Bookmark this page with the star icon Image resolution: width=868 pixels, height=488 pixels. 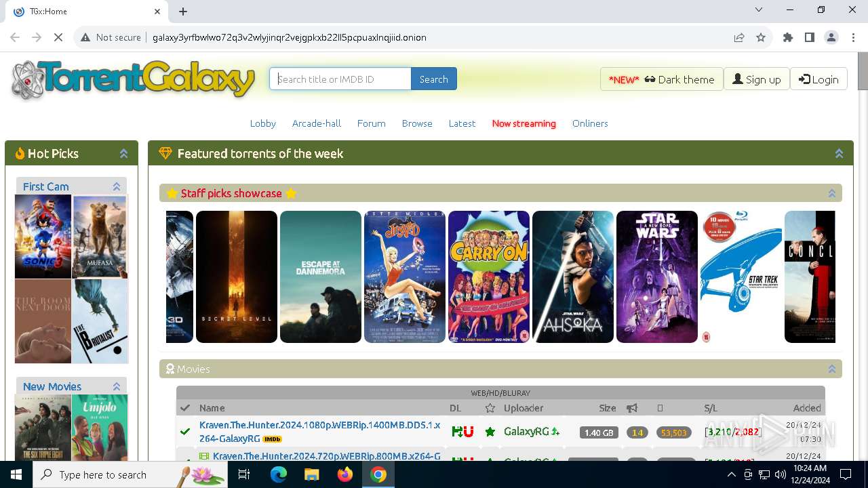tap(761, 37)
